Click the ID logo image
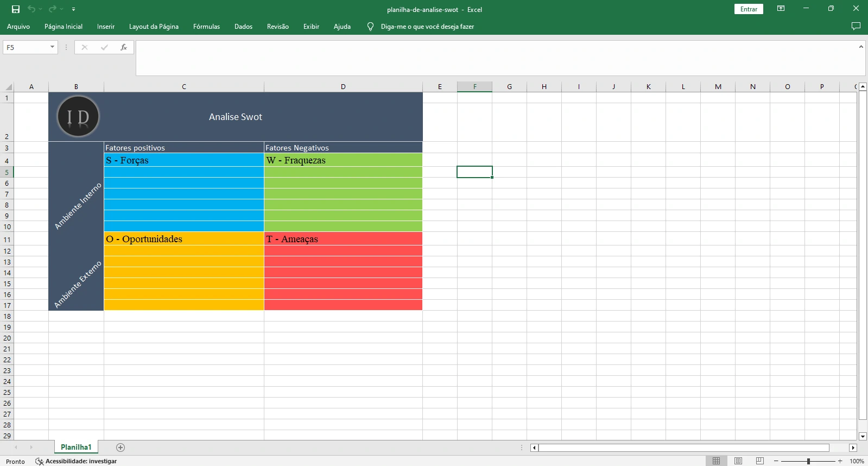This screenshot has height=466, width=868. point(78,117)
